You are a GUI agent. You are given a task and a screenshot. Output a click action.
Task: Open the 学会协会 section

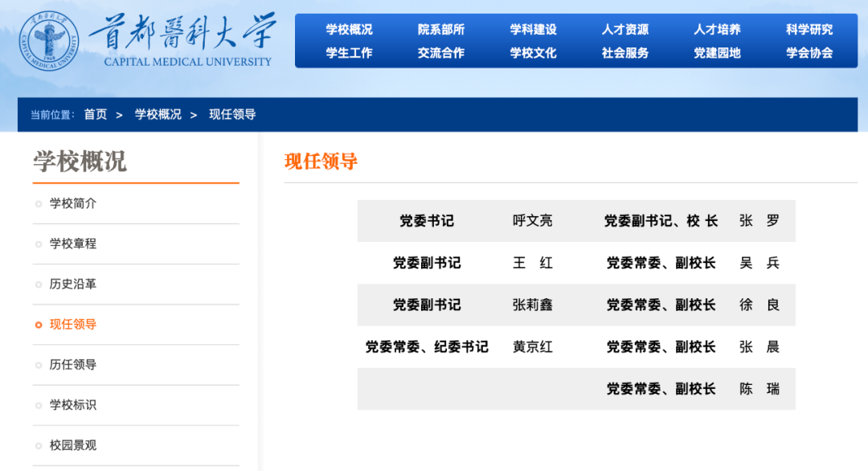[x=810, y=53]
